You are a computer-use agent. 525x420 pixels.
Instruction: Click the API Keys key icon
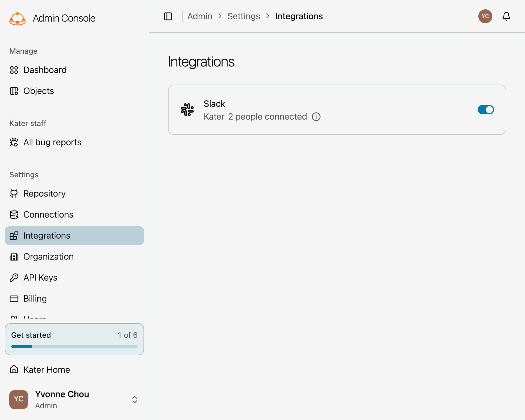[14, 278]
